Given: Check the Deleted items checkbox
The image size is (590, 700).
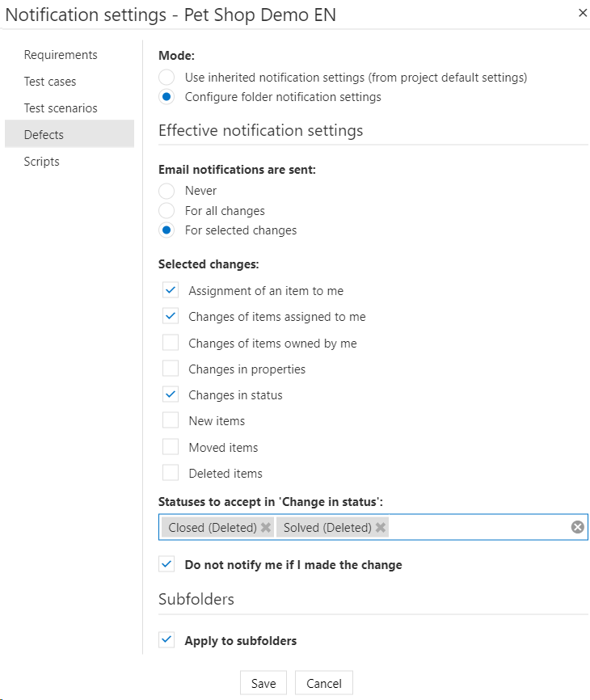Looking at the screenshot, I should [x=171, y=474].
